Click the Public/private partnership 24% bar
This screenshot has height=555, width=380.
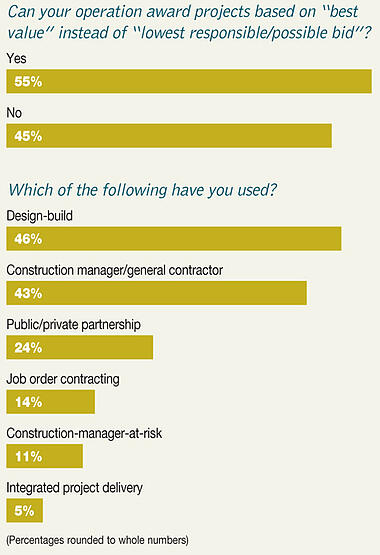tap(80, 347)
